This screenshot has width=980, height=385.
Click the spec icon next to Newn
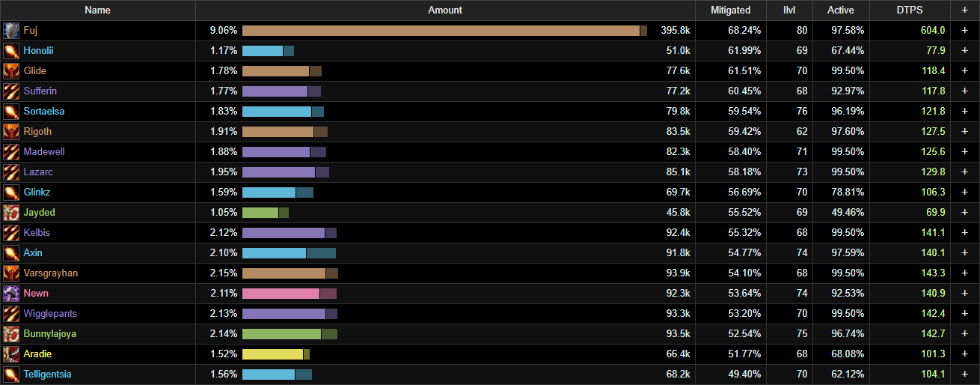pos(11,294)
